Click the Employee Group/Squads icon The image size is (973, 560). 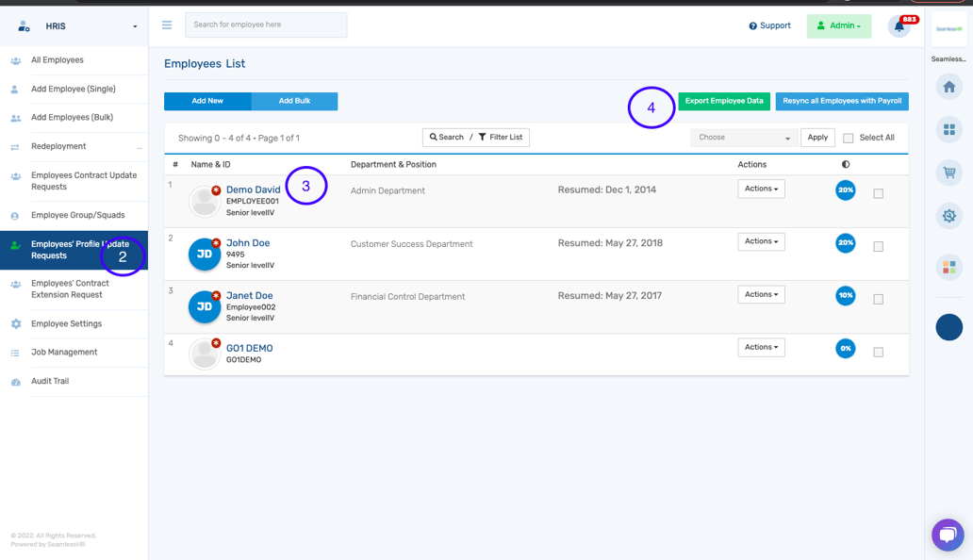(x=15, y=217)
